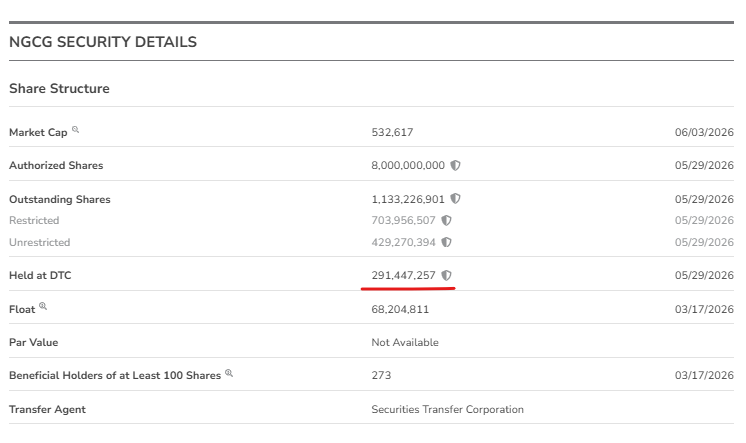
Task: Click the Float date 03/17/2026
Action: 704,309
